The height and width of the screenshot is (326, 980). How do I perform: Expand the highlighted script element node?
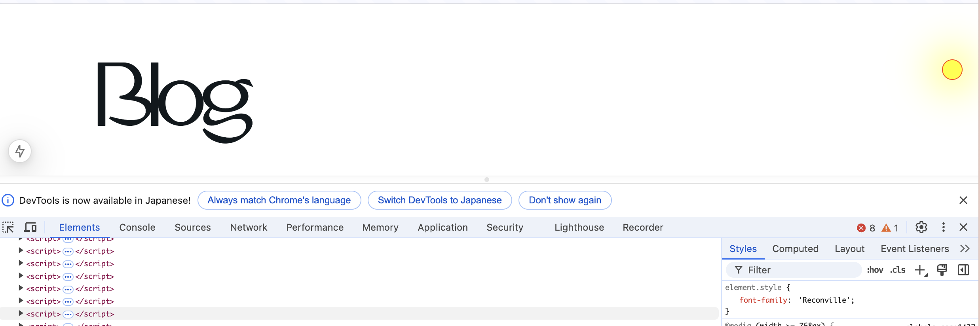coord(21,314)
